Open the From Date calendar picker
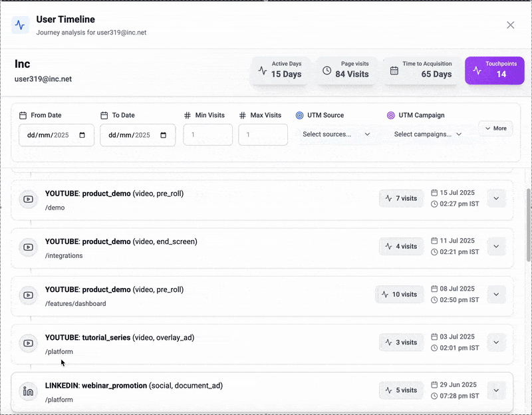This screenshot has width=532, height=415. pos(82,135)
